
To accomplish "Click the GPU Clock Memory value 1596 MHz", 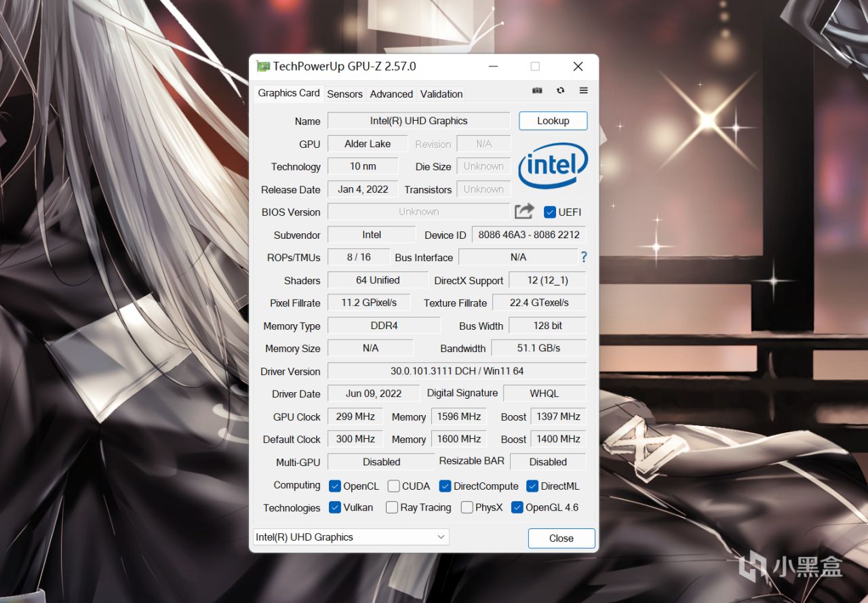I will (458, 416).
